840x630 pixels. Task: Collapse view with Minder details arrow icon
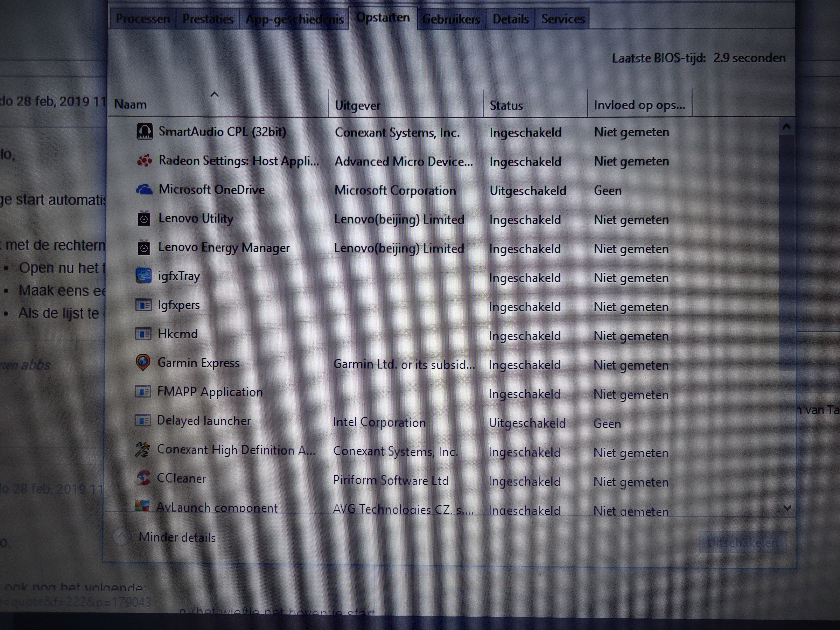[x=122, y=537]
